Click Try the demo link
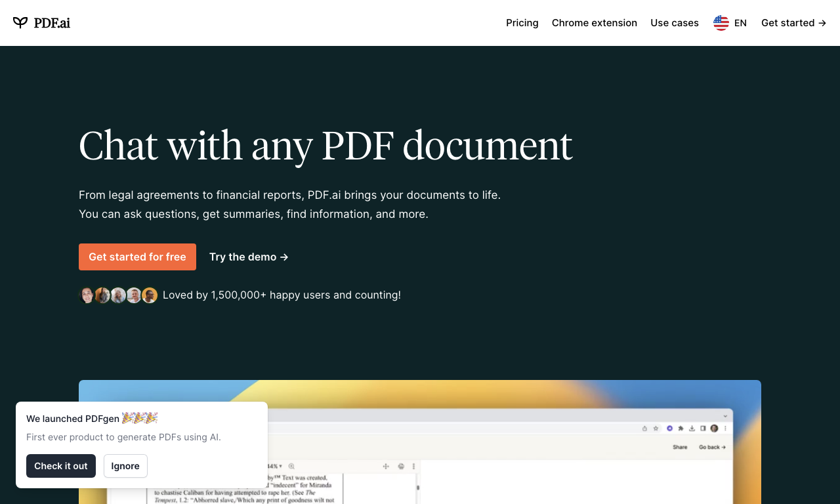 point(249,257)
